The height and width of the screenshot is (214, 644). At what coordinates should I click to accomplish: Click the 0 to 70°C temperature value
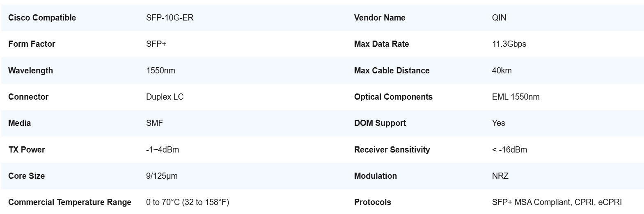point(187,202)
